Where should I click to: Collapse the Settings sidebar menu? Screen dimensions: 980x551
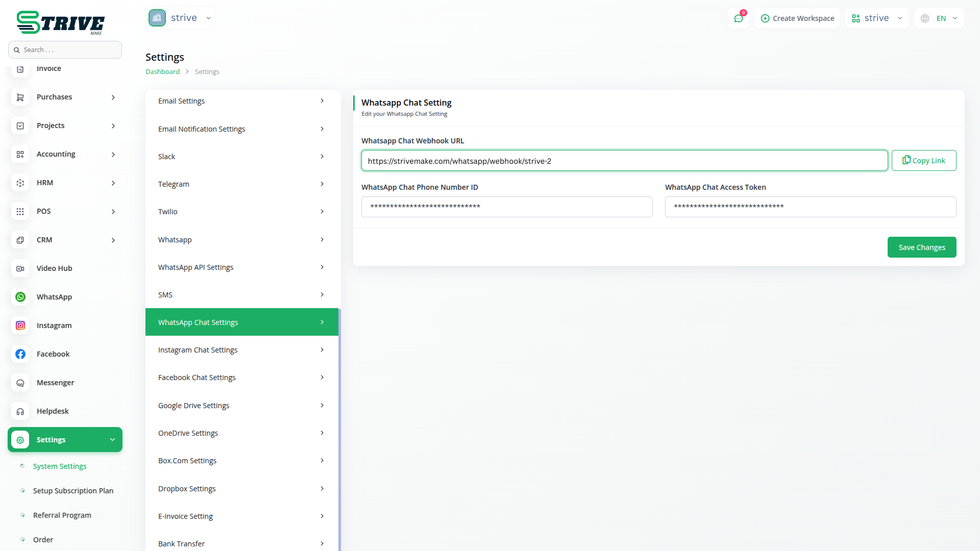(112, 440)
